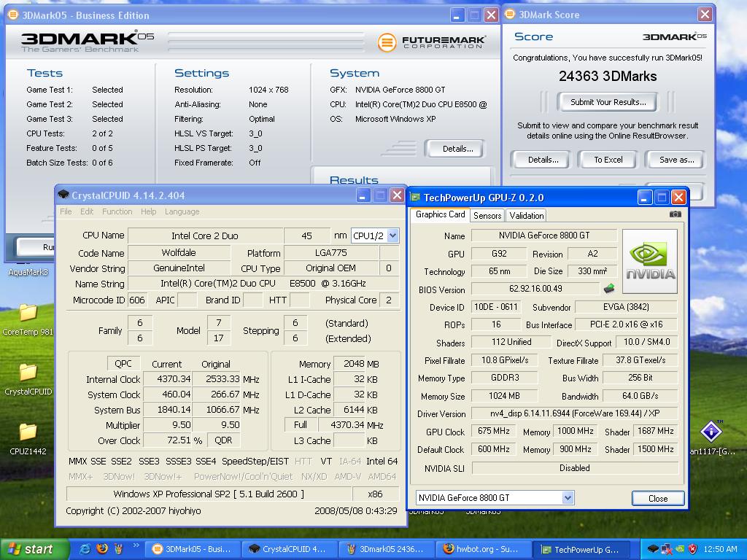Screen dimensions: 747x560
Task: Click the green NVIDIA tray icon
Action: [x=680, y=549]
